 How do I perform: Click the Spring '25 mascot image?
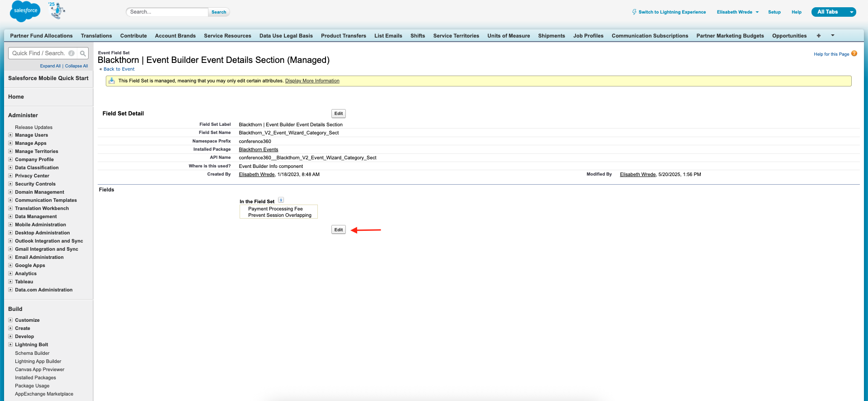tap(57, 10)
